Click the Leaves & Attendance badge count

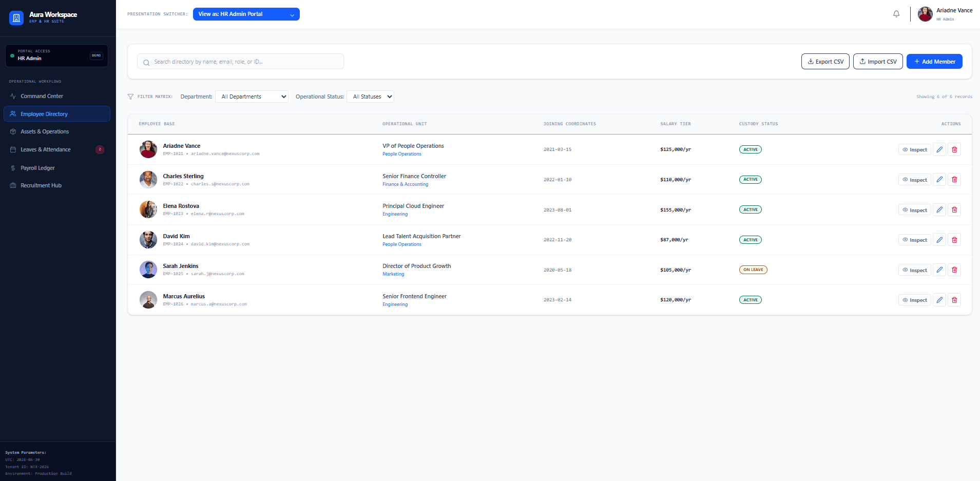point(100,149)
